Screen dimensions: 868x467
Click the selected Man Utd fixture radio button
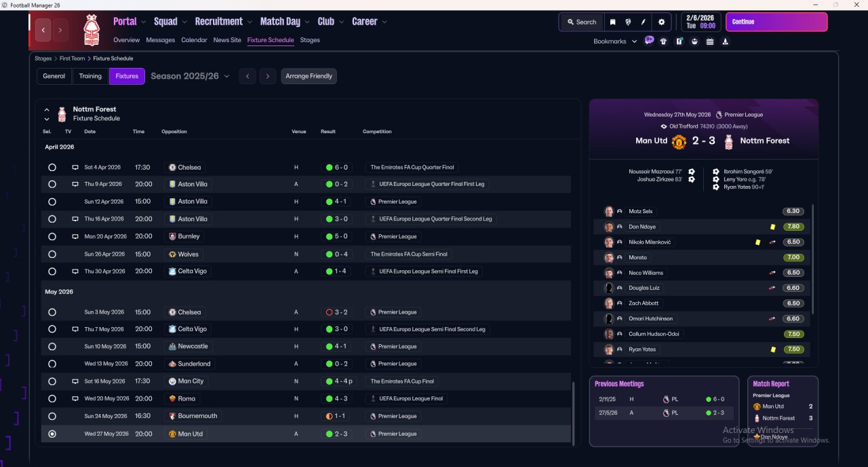pos(52,434)
